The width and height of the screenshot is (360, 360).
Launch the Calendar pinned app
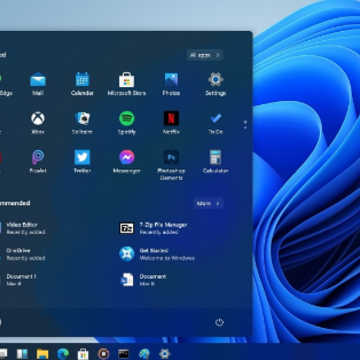point(82,84)
